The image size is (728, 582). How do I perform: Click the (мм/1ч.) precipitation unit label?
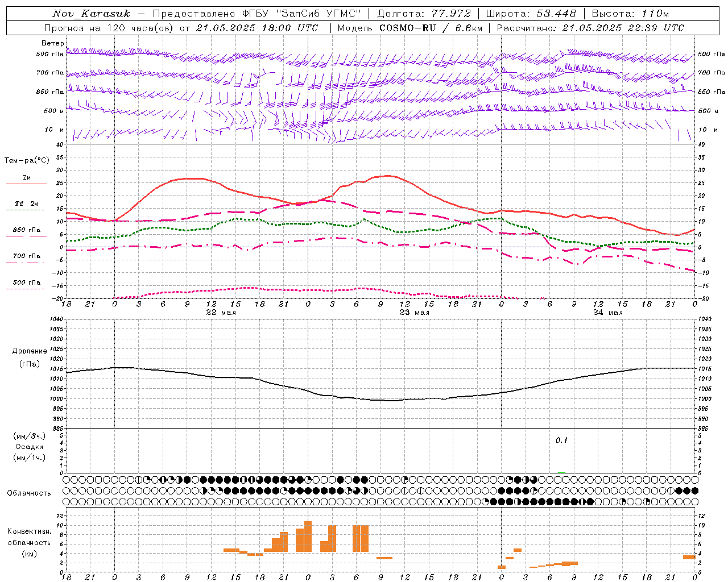point(30,458)
